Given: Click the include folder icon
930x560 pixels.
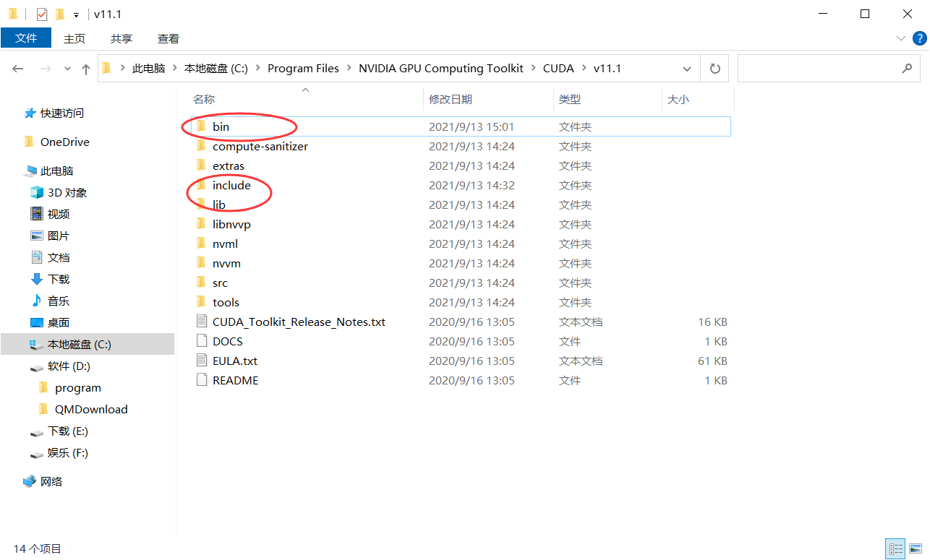Looking at the screenshot, I should click(201, 185).
